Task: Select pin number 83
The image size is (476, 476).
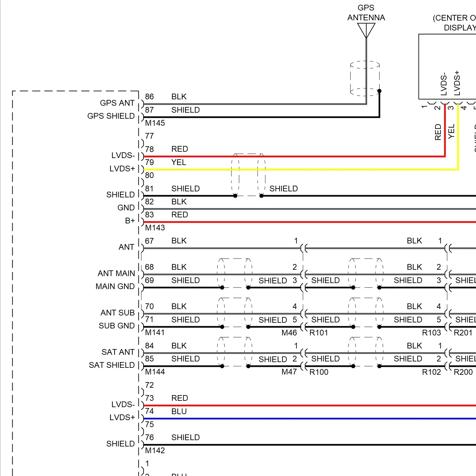Action: pyautogui.click(x=149, y=215)
